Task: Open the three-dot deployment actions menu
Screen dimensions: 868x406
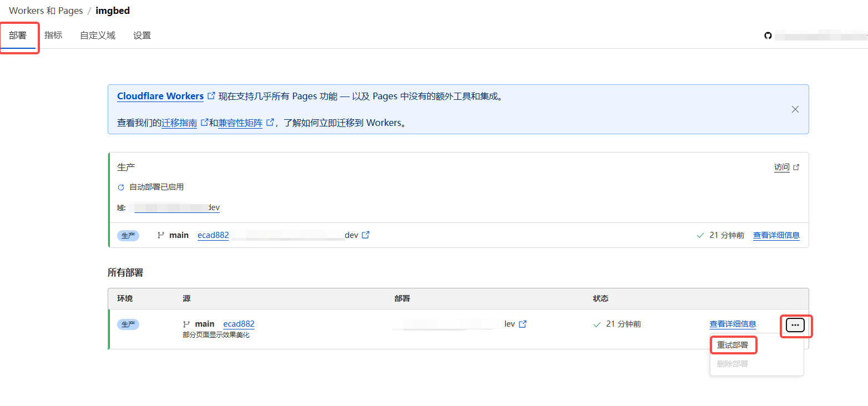Action: (795, 326)
